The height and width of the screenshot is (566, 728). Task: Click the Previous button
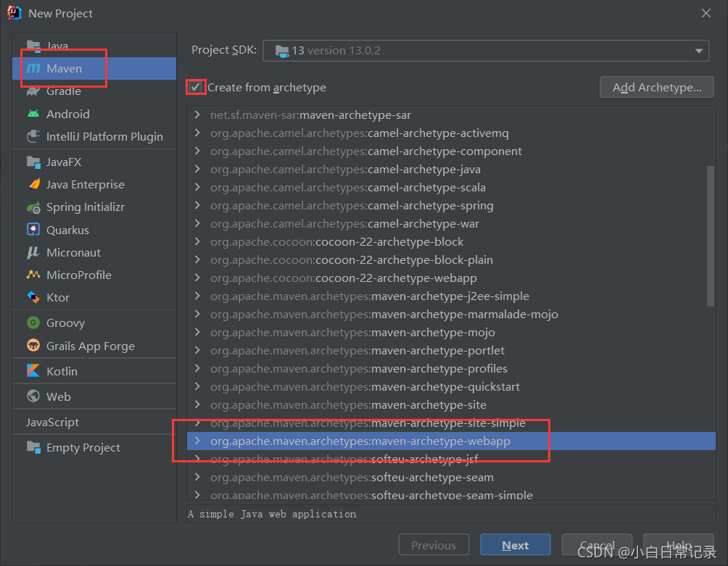tap(434, 545)
